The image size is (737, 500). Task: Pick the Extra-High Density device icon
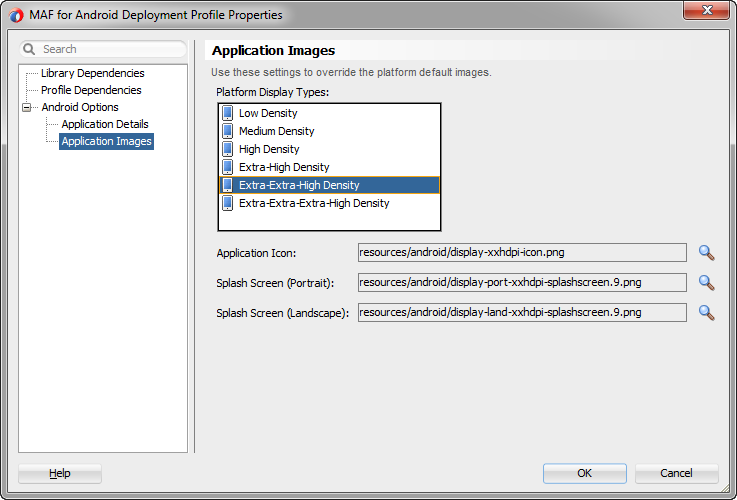pyautogui.click(x=227, y=167)
